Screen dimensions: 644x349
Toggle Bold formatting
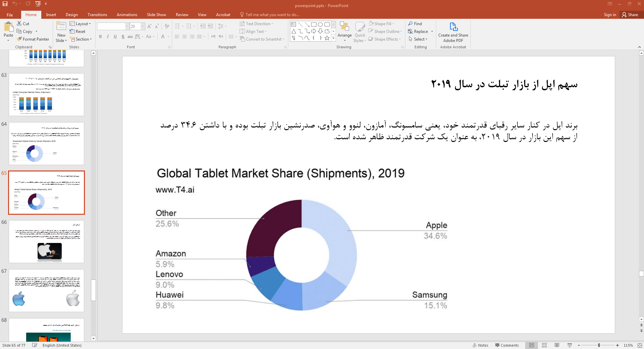100,37
